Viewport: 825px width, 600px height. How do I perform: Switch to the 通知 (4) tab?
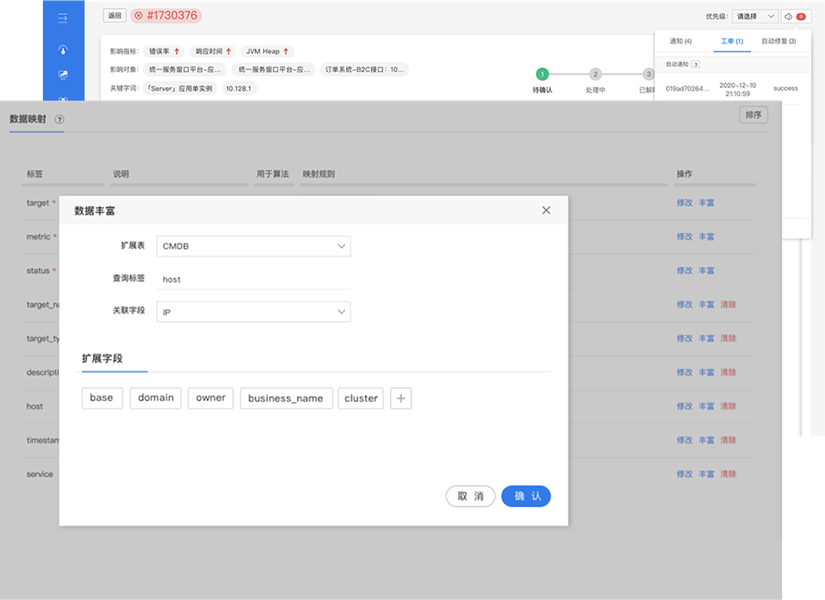click(680, 41)
